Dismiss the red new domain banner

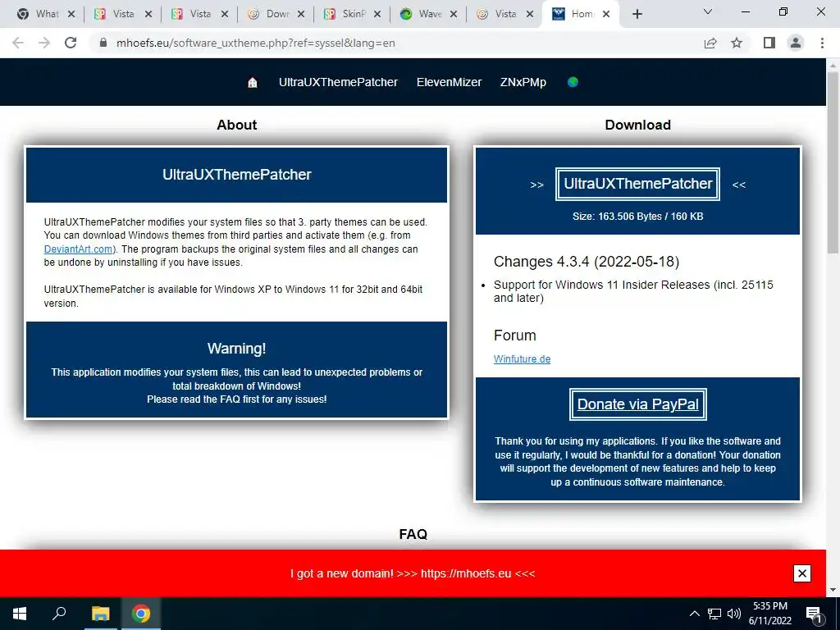802,573
